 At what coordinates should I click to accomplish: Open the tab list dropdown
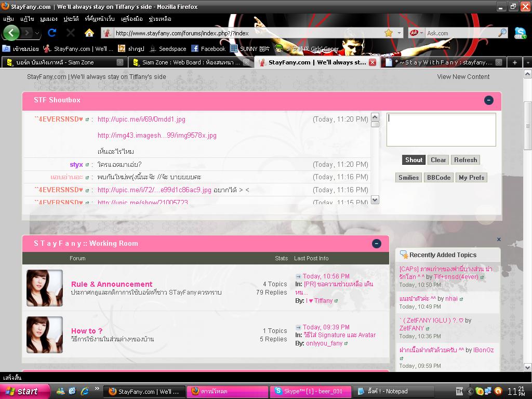528,62
